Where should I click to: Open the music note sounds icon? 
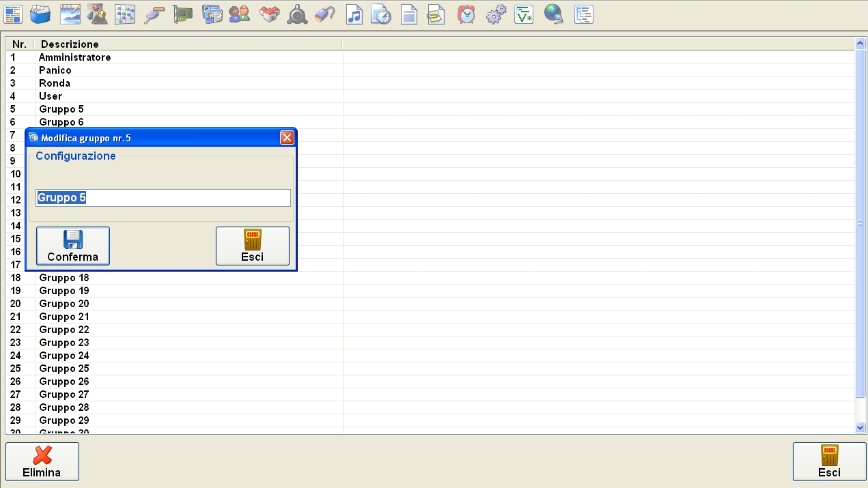pyautogui.click(x=354, y=14)
